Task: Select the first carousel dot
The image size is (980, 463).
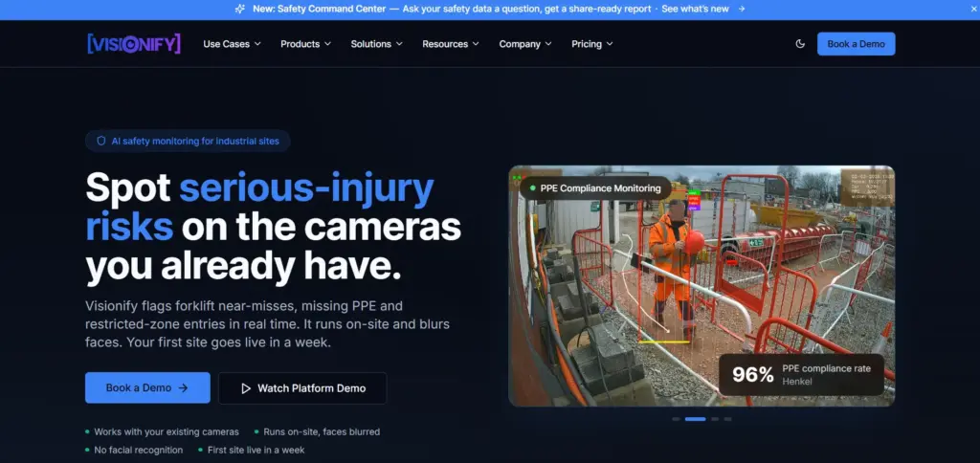Action: click(676, 419)
